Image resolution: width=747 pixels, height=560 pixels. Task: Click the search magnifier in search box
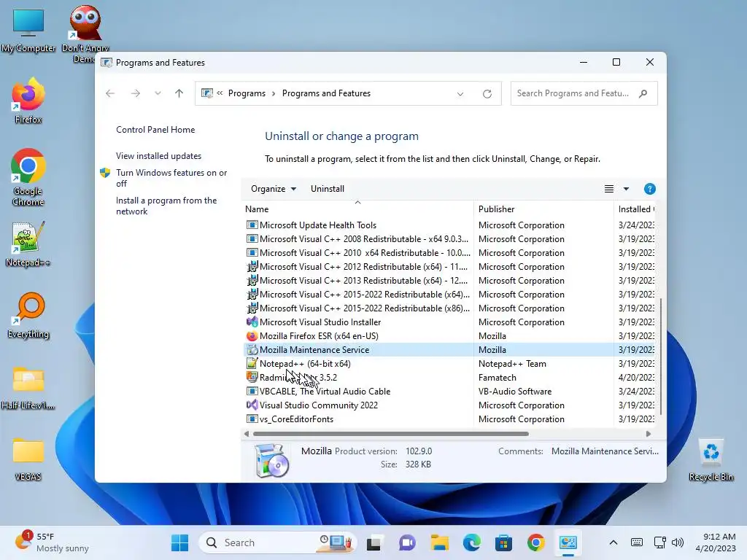(x=643, y=93)
